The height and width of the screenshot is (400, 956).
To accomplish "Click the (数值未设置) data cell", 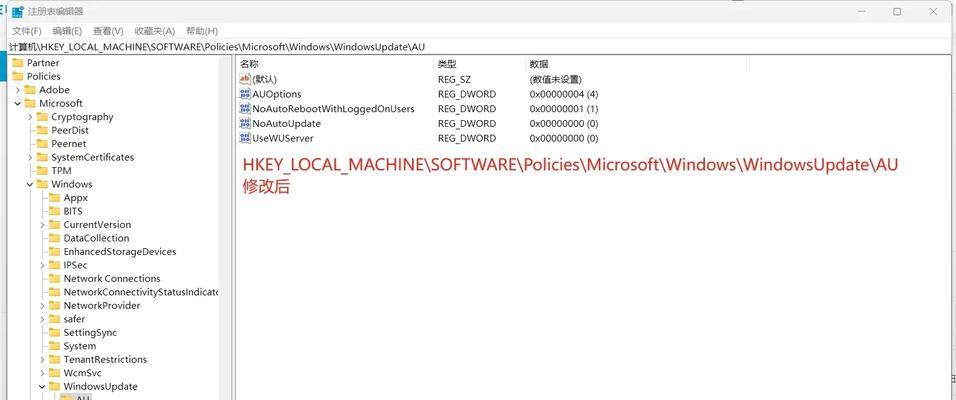I will coord(555,79).
